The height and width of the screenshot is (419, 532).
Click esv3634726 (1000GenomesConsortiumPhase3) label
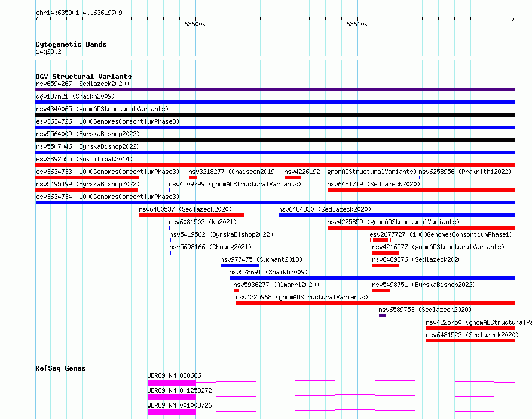[108, 121]
